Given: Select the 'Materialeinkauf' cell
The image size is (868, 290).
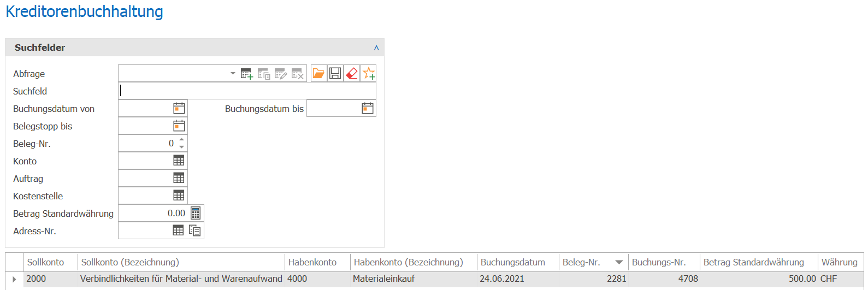Looking at the screenshot, I should pos(414,279).
